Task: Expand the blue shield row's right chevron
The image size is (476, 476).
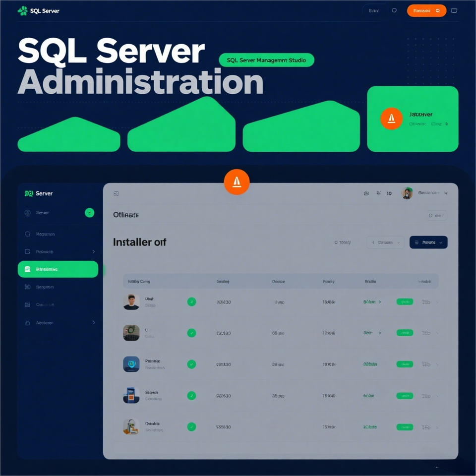Action: tap(437, 364)
